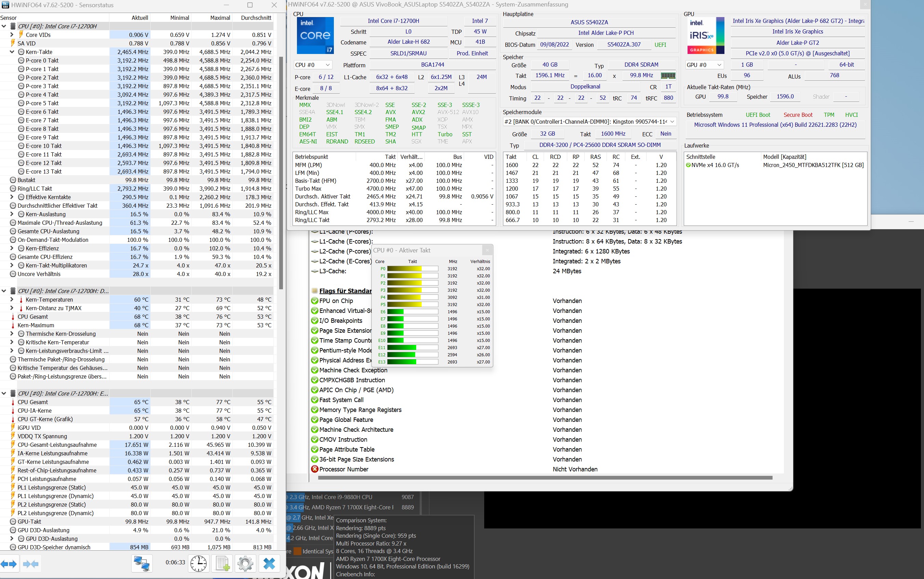Screen dimensions: 924x579
Task: Click the E11 core clock bar
Action: 412,348
